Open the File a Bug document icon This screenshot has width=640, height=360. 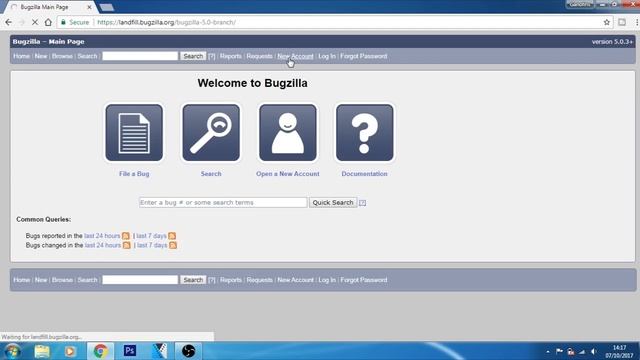click(134, 133)
